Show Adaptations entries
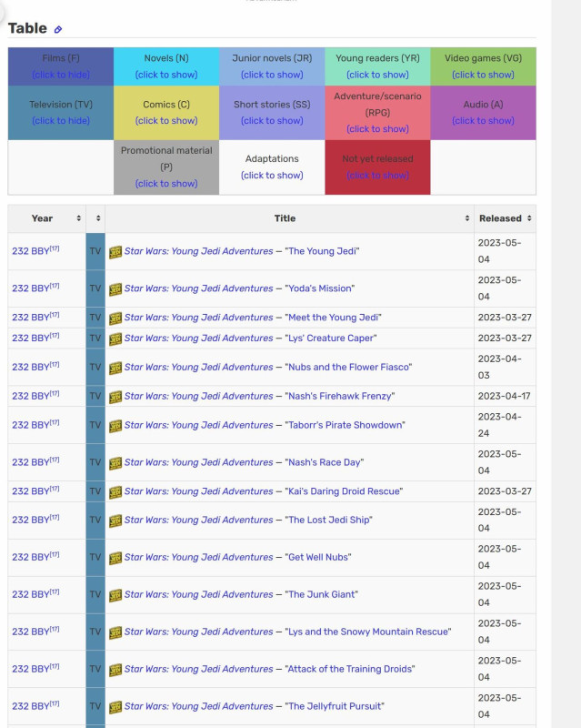Image resolution: width=581 pixels, height=728 pixels. coord(272,176)
